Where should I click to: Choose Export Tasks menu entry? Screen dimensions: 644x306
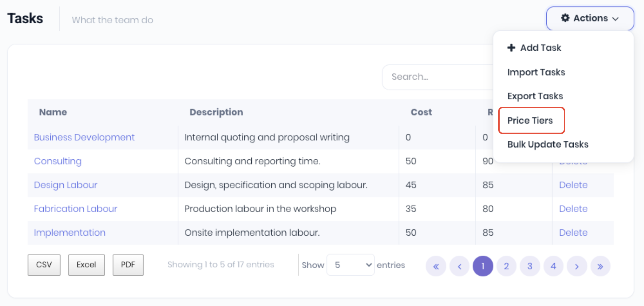click(x=535, y=96)
